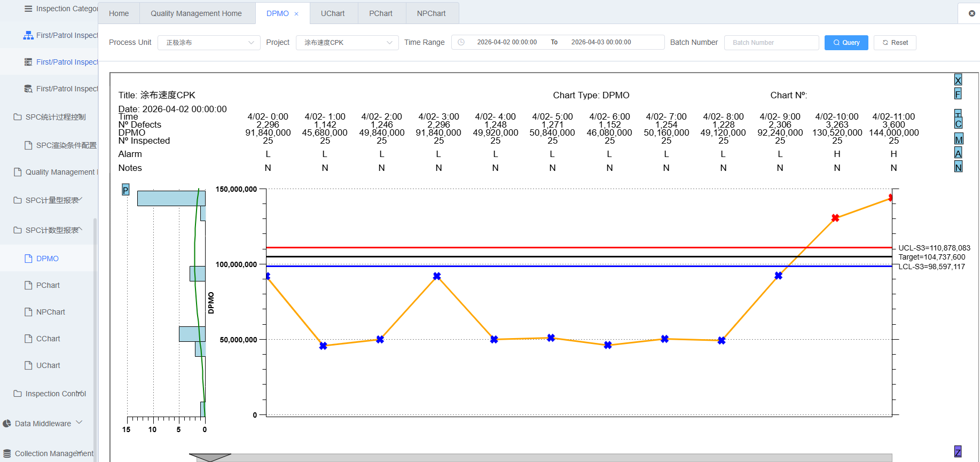Open PChart in the sidebar menu
Viewport: 980px width, 462px height.
point(48,285)
